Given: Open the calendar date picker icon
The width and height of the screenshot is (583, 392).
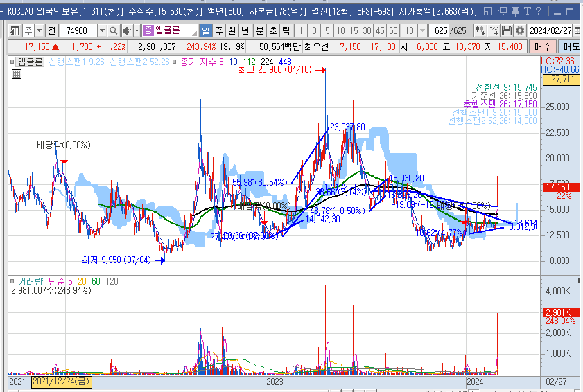Looking at the screenshot, I should tap(577, 30).
